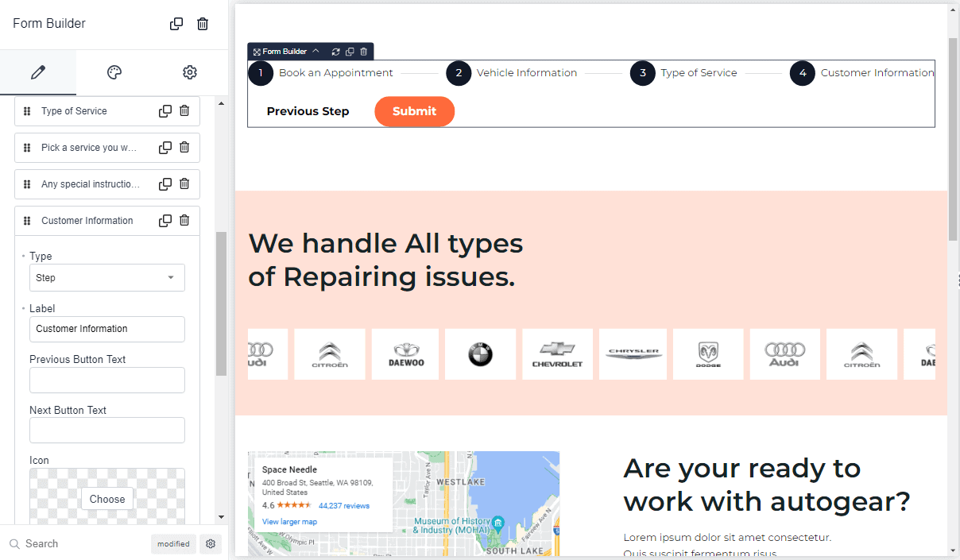
Task: Click the up arrow of the panel scrollbar
Action: (222, 104)
